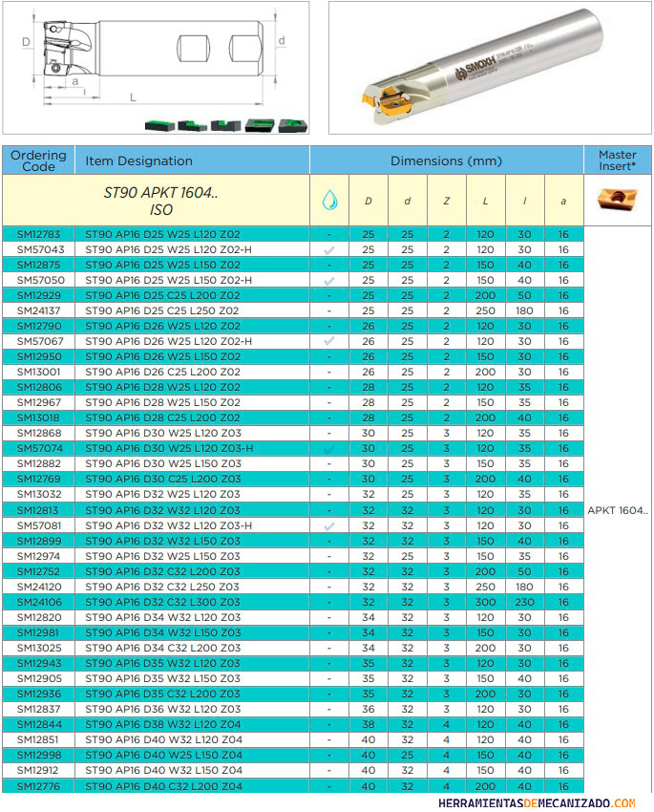654x812 pixels.
Task: Click the coolant water drop header icon
Action: pos(329,200)
